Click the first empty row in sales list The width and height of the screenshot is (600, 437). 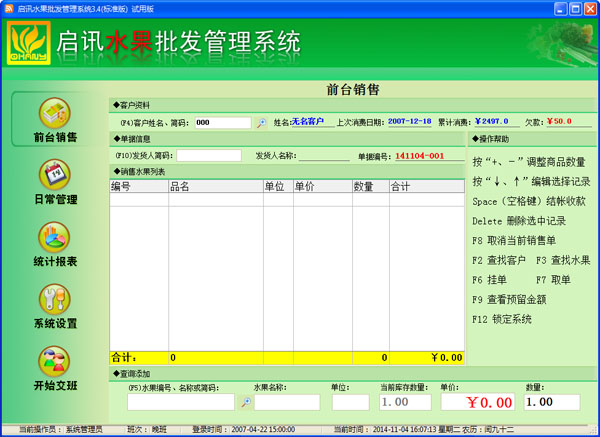pos(286,201)
